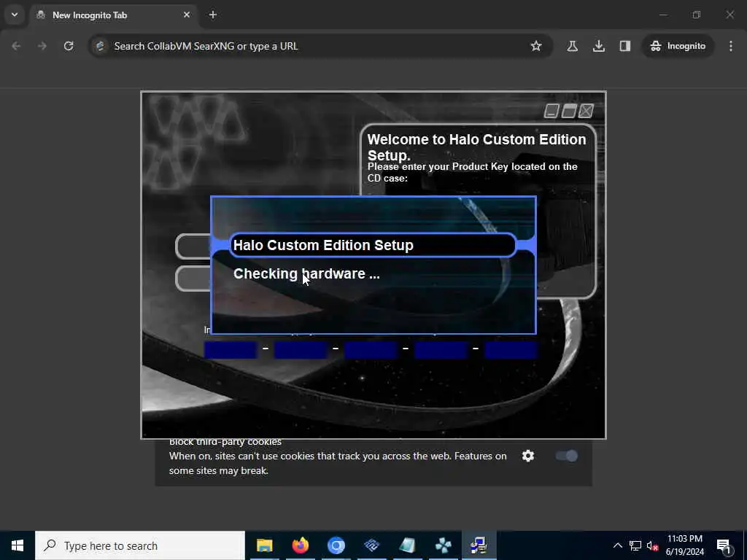Open the teal notepad taskbar app
The height and width of the screenshot is (560, 747).
click(407, 545)
